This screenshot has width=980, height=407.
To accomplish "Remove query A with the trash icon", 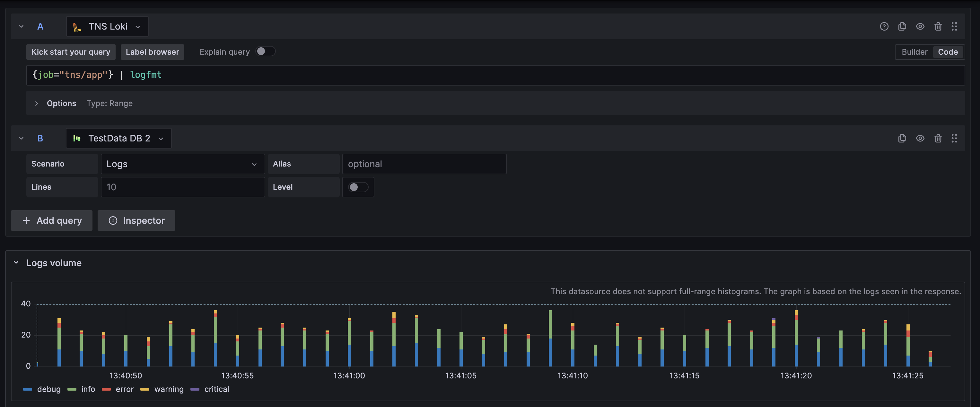I will point(938,26).
